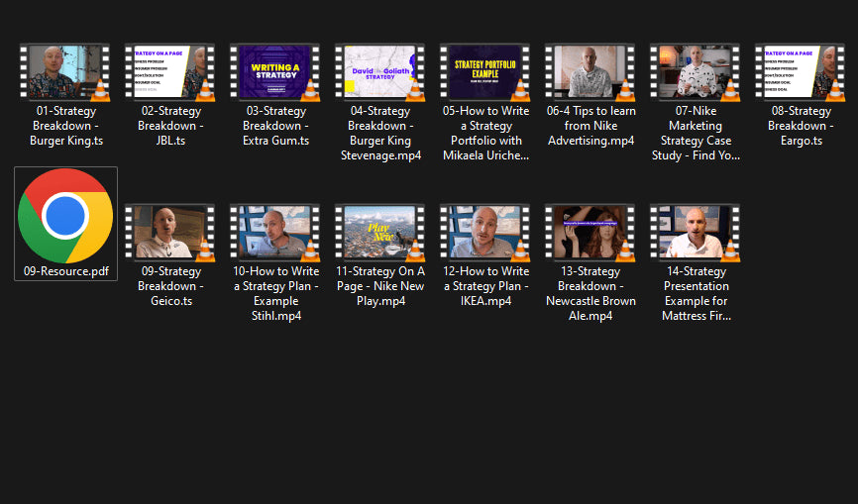
Task: Select the 01-Strategy Breakdown Burger King video thumbnail
Action: [64, 72]
